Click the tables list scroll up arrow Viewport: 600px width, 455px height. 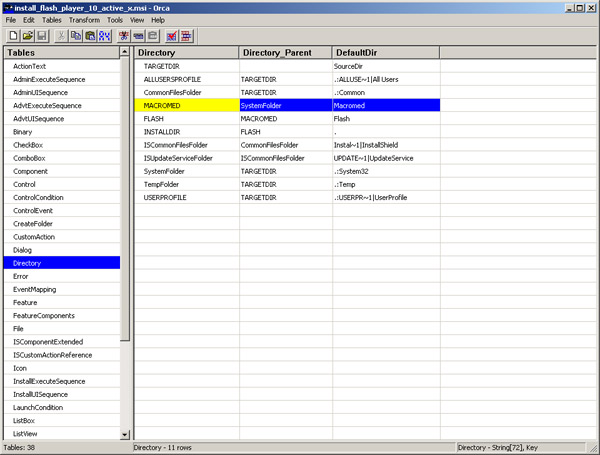point(125,52)
